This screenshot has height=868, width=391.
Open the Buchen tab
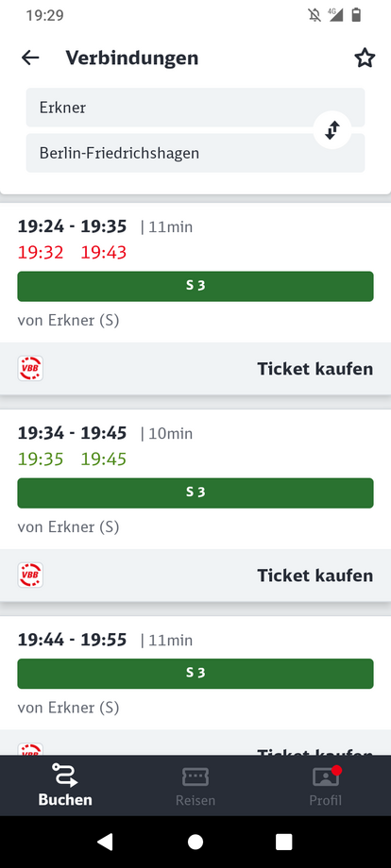65,785
